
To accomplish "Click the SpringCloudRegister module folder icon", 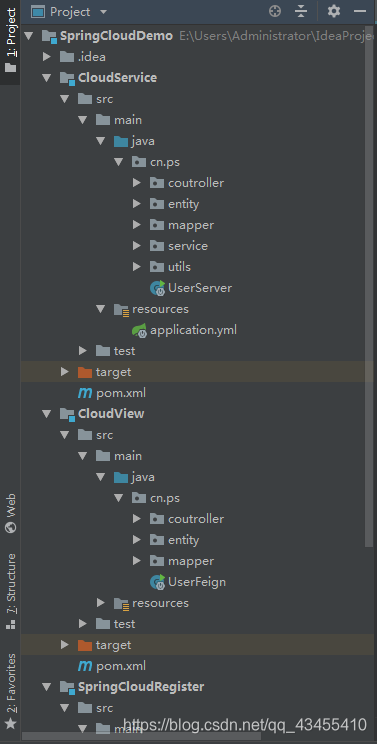I will coord(68,687).
